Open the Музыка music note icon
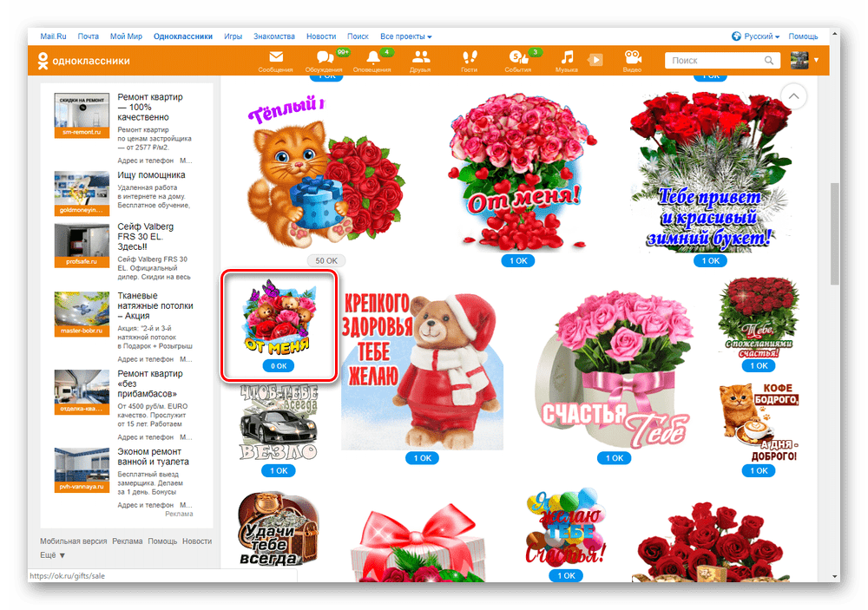 (x=567, y=61)
